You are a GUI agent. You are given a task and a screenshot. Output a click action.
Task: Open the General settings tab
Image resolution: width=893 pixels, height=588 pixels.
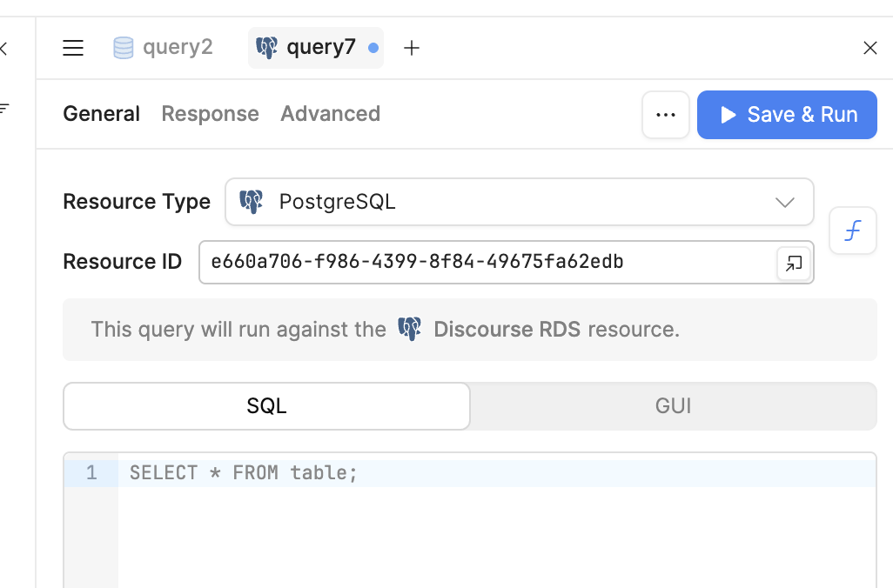[101, 114]
